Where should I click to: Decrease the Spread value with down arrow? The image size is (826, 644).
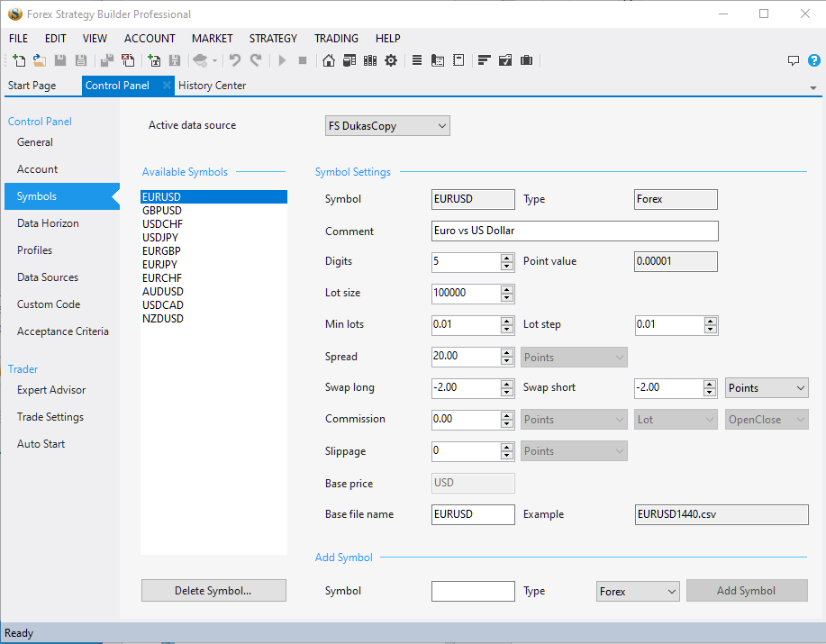(x=507, y=361)
